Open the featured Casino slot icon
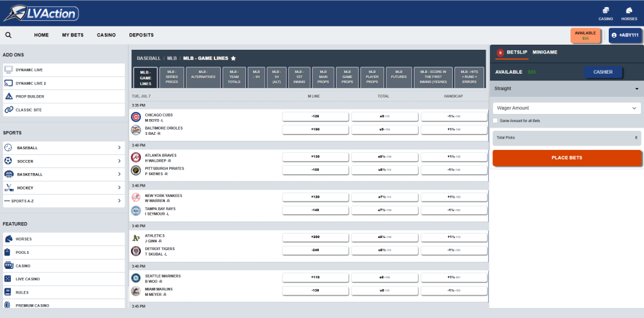 [x=8, y=266]
